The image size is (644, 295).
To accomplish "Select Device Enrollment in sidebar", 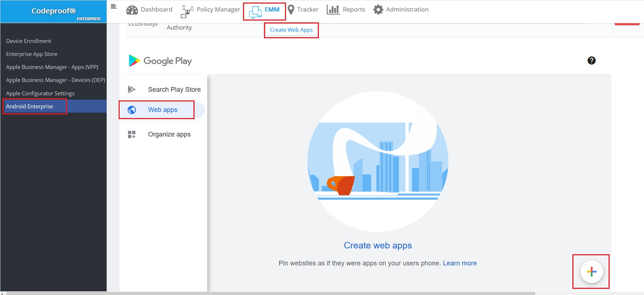I will 29,41.
